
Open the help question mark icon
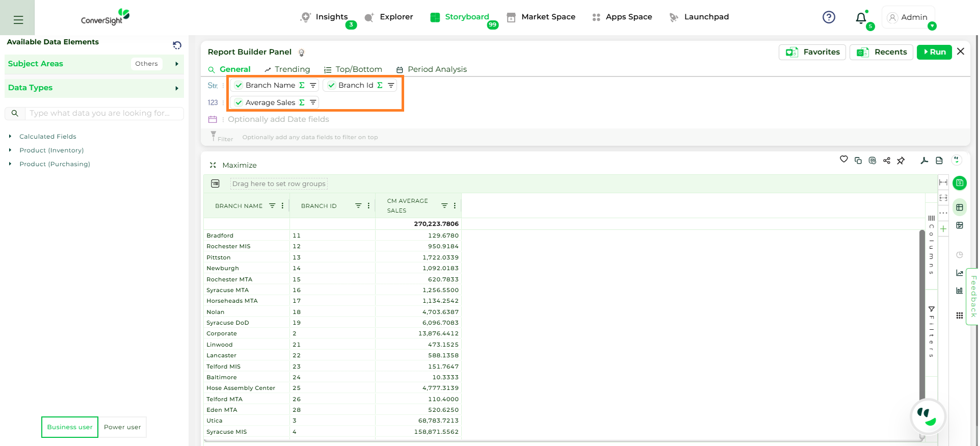[829, 17]
